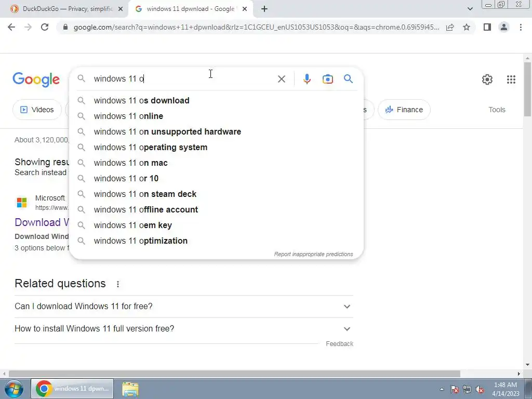This screenshot has height=399, width=532.
Task: Filter results by Videos
Action: tap(37, 110)
